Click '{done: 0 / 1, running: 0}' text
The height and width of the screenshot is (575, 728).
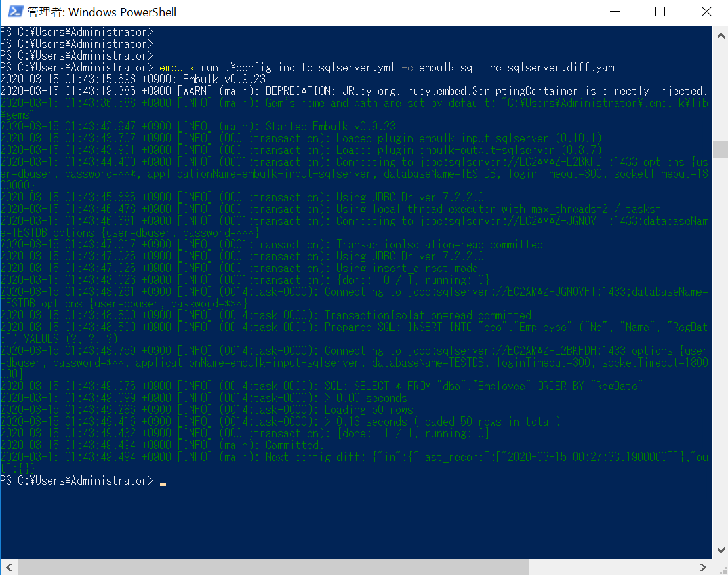click(x=413, y=280)
